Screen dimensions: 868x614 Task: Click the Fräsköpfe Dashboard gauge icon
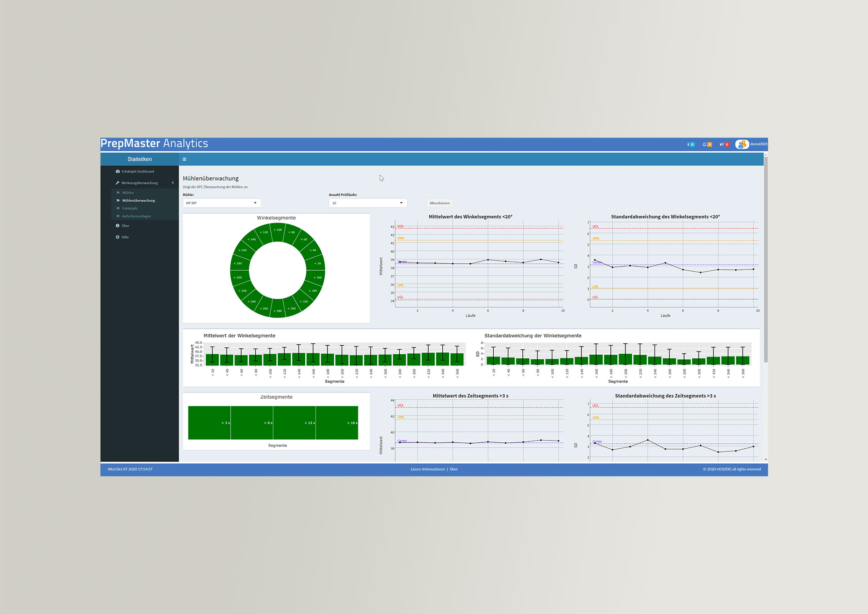point(118,172)
